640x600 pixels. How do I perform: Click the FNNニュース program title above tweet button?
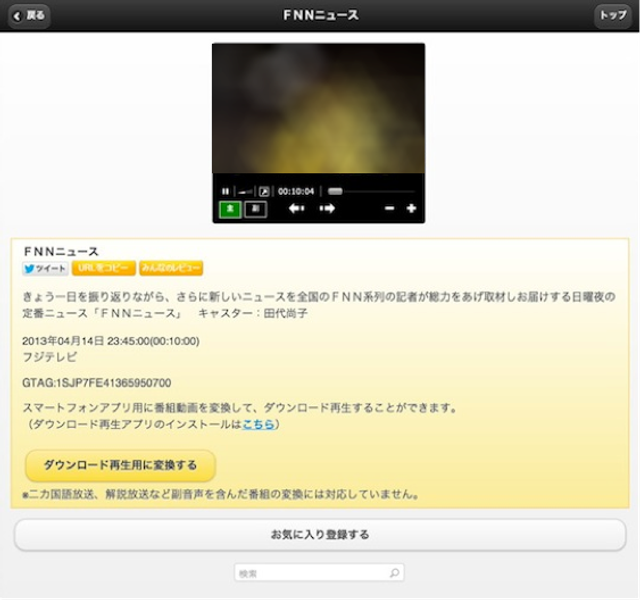tap(61, 251)
